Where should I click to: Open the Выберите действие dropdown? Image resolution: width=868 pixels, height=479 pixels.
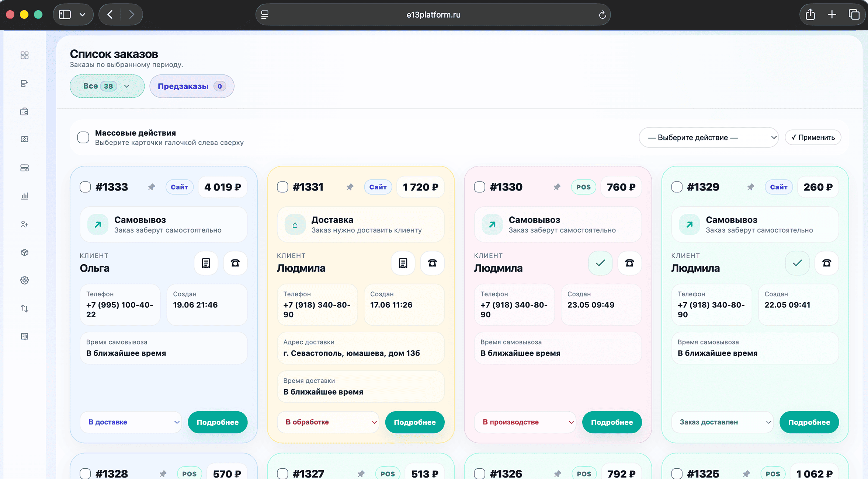[709, 137]
